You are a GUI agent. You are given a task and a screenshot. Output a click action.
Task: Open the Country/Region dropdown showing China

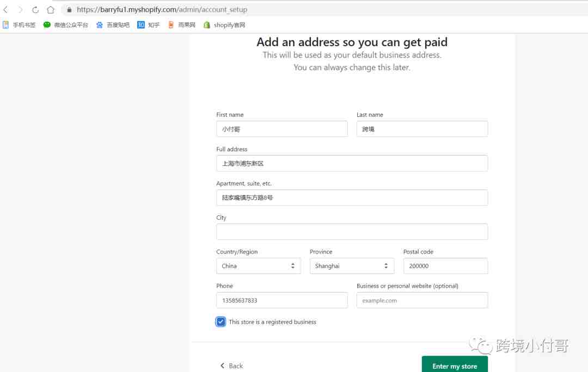click(x=258, y=266)
